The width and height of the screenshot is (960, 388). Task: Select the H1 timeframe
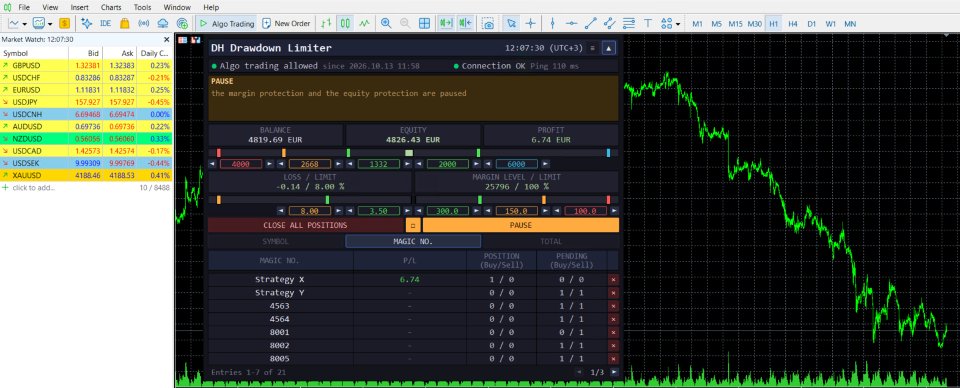click(x=774, y=23)
